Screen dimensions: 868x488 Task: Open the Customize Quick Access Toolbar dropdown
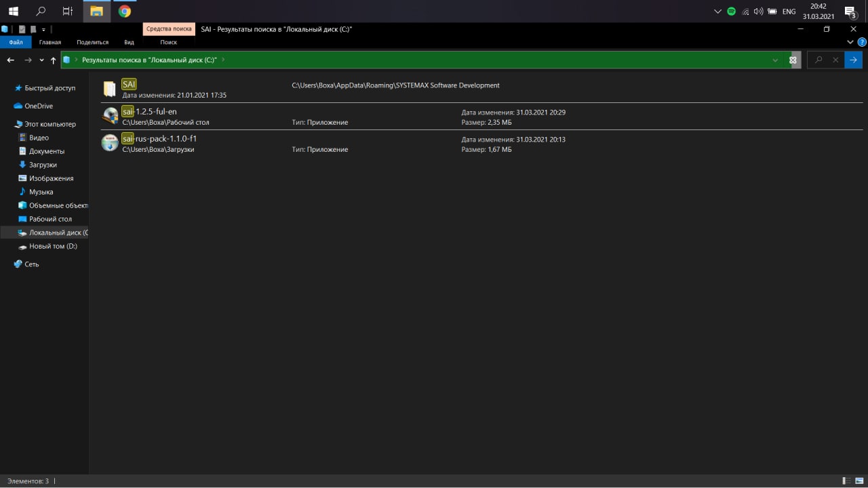coord(43,29)
